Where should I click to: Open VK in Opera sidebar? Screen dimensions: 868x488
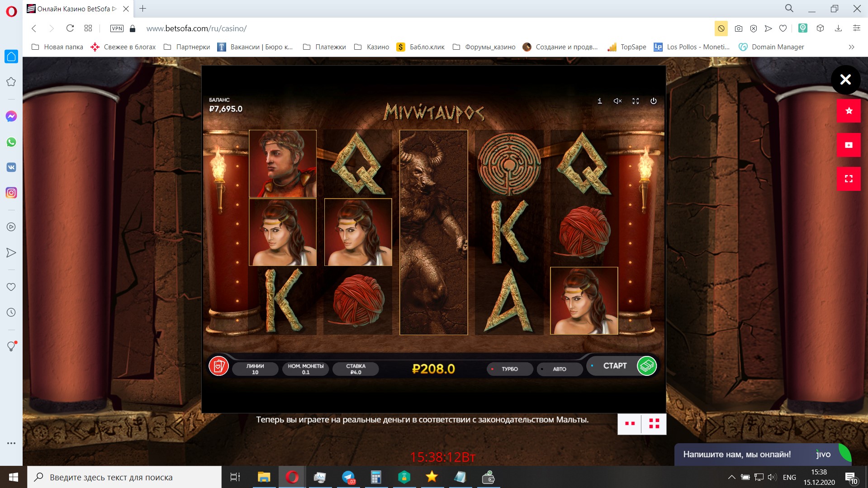11,167
